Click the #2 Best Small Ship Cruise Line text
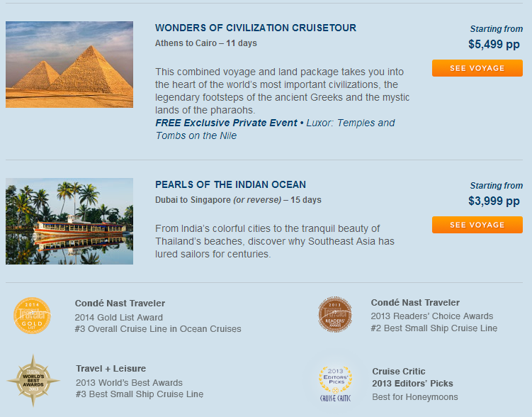This screenshot has height=417, width=532. (x=434, y=328)
